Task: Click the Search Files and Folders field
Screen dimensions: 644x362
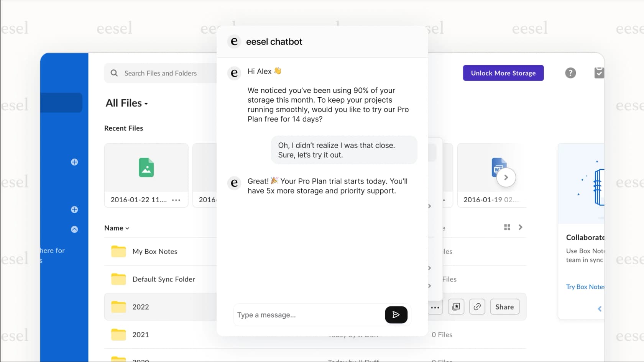Action: 161,73
